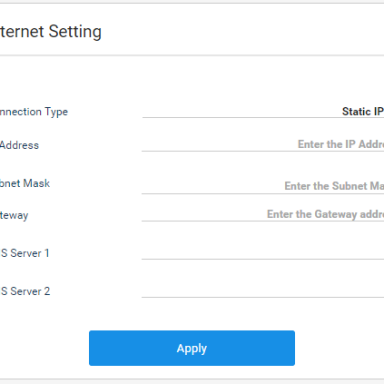
Task: Apply the internet settings with the Apply button
Action: (x=192, y=348)
